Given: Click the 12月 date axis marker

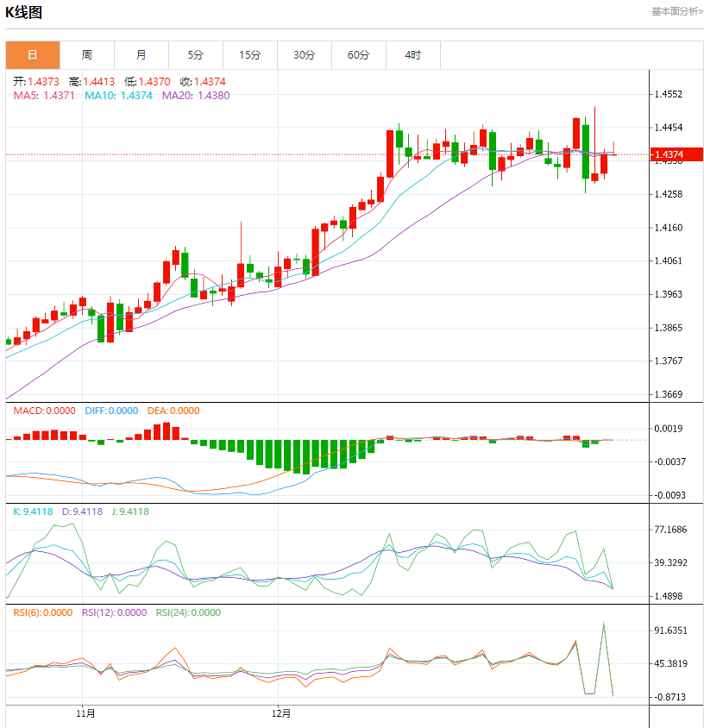Looking at the screenshot, I should tap(281, 714).
